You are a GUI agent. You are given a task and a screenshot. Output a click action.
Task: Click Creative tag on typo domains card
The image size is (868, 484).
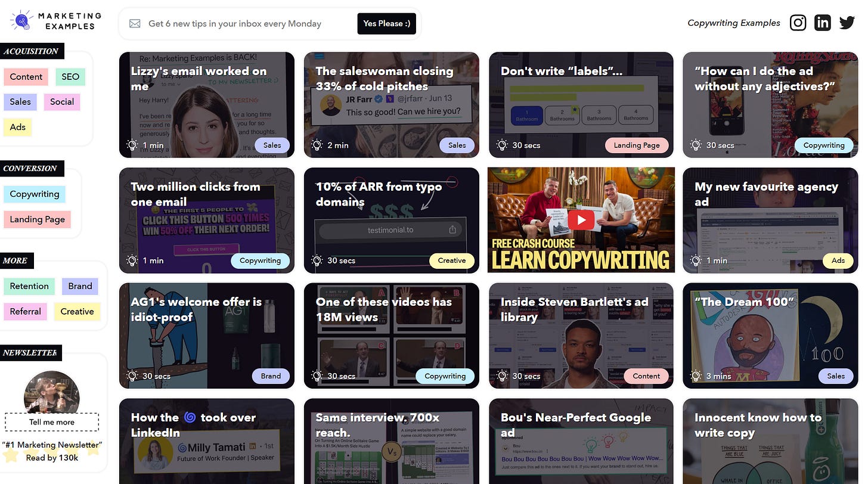pyautogui.click(x=452, y=260)
